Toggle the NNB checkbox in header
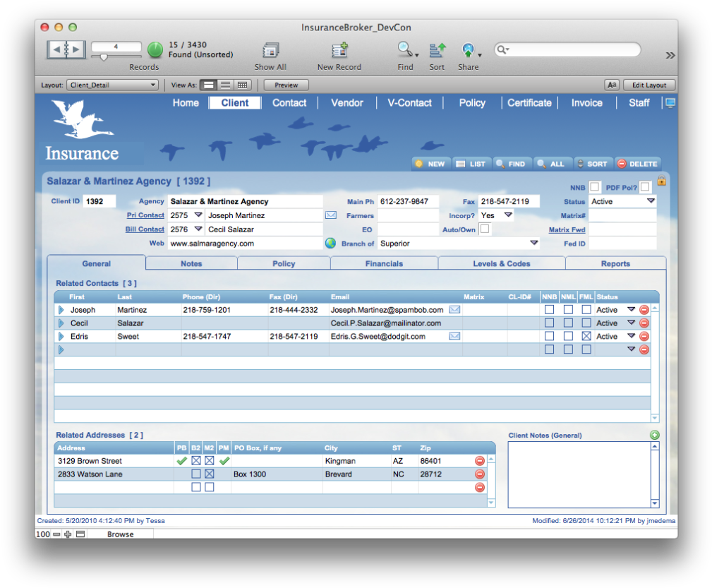 (x=595, y=187)
